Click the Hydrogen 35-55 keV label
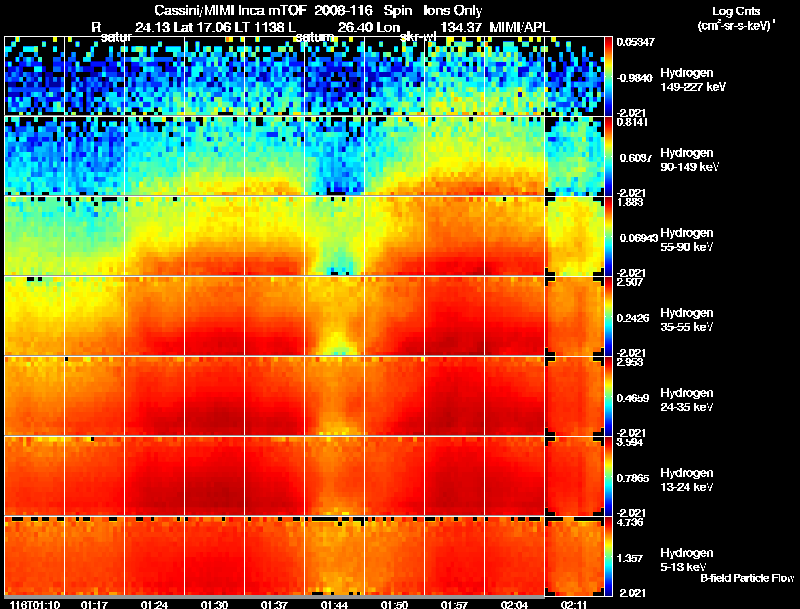The width and height of the screenshot is (800, 609). pos(687,320)
